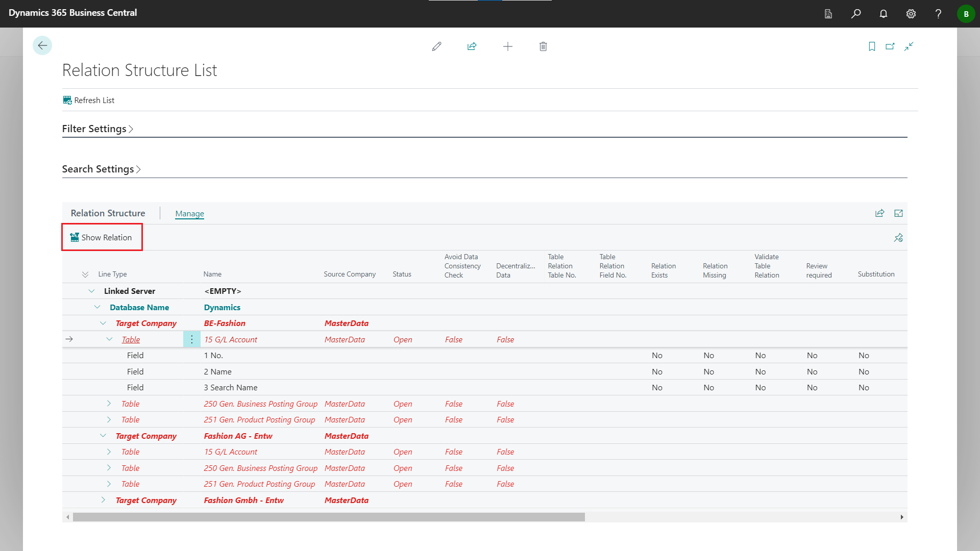The height and width of the screenshot is (551, 980).
Task: Click the trash delete icon
Action: (543, 46)
